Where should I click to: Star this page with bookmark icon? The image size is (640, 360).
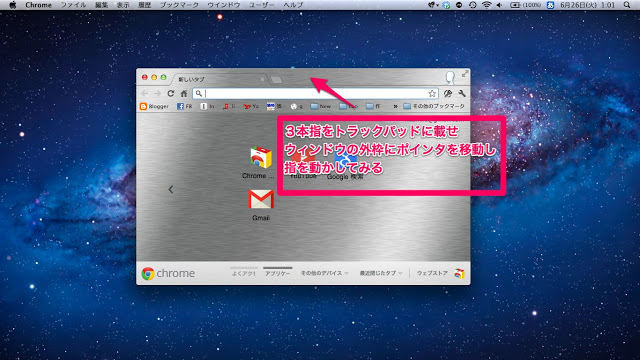(x=432, y=93)
